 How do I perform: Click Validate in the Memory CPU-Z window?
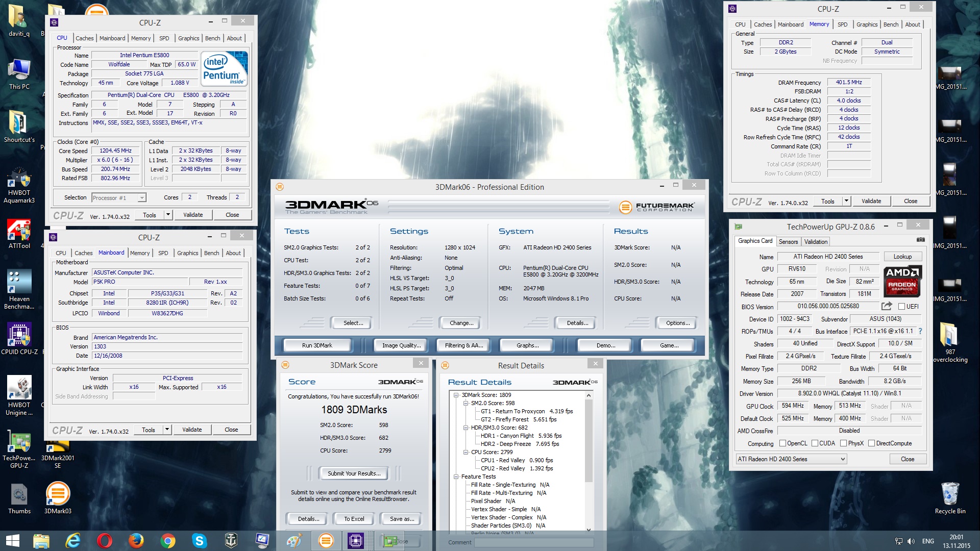(x=871, y=201)
